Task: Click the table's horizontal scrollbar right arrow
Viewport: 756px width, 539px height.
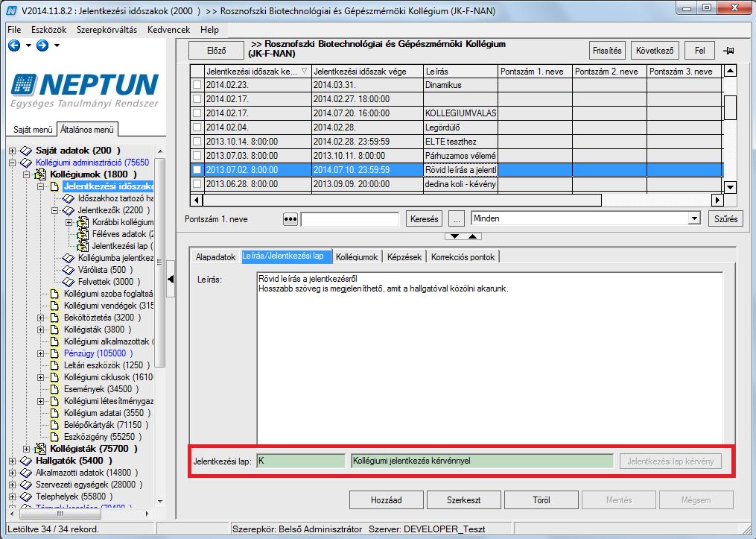Action: [717, 200]
